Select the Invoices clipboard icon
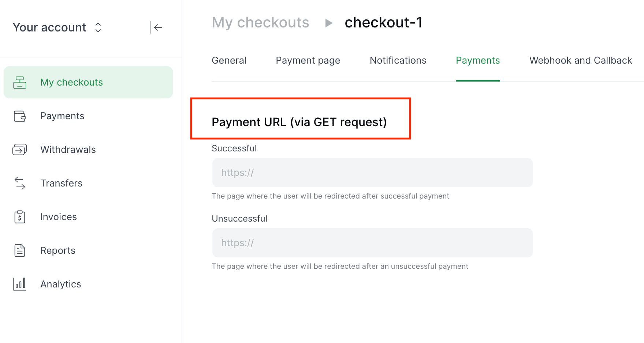 click(20, 217)
